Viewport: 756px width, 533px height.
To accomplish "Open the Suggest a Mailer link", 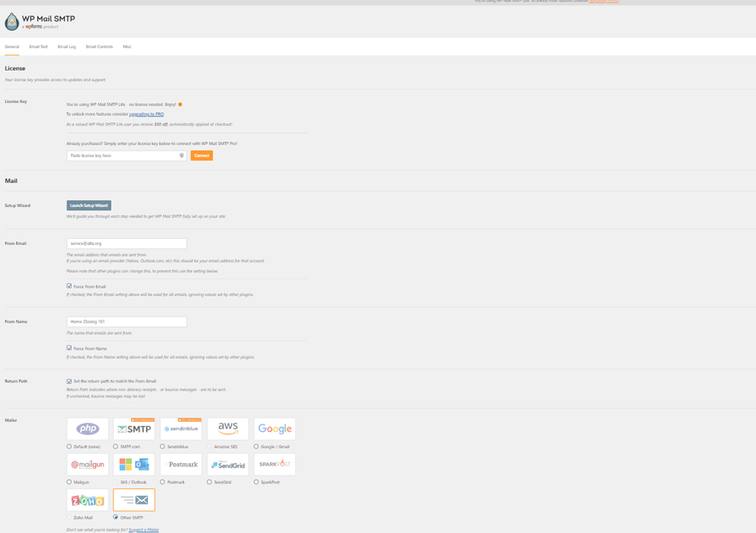I will (143, 530).
